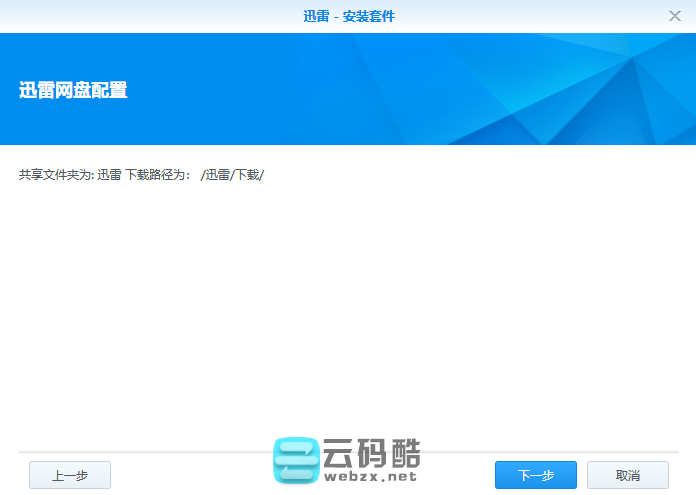Viewport: 696px width, 495px height.
Task: Click the 迅雷网盘配置 heading
Action: point(73,90)
